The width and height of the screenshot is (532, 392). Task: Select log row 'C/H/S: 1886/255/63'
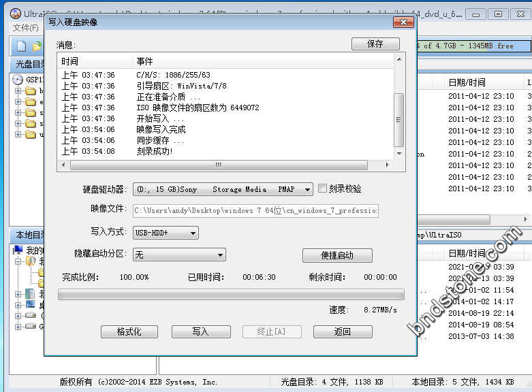pos(225,75)
